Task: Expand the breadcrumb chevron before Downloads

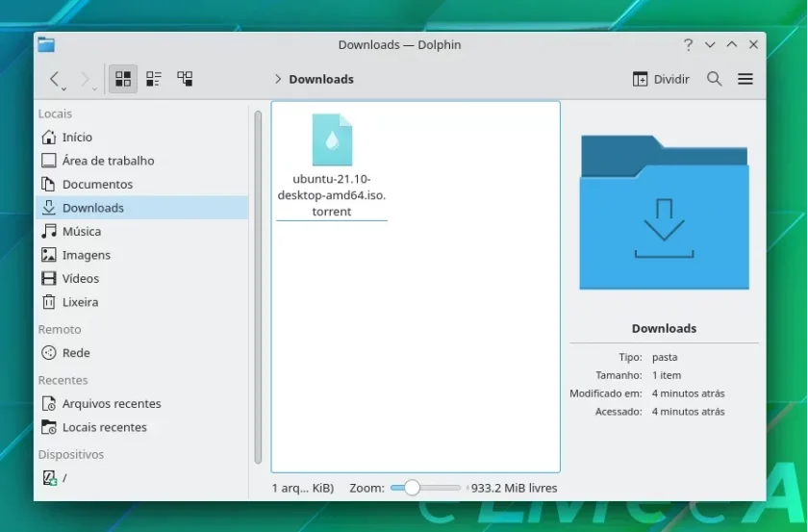Action: pos(278,79)
